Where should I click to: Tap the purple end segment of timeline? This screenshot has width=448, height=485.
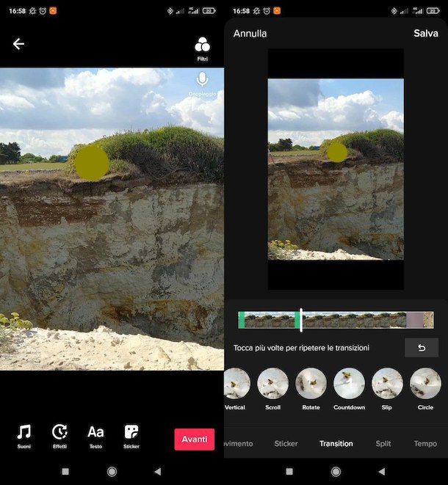tap(414, 320)
